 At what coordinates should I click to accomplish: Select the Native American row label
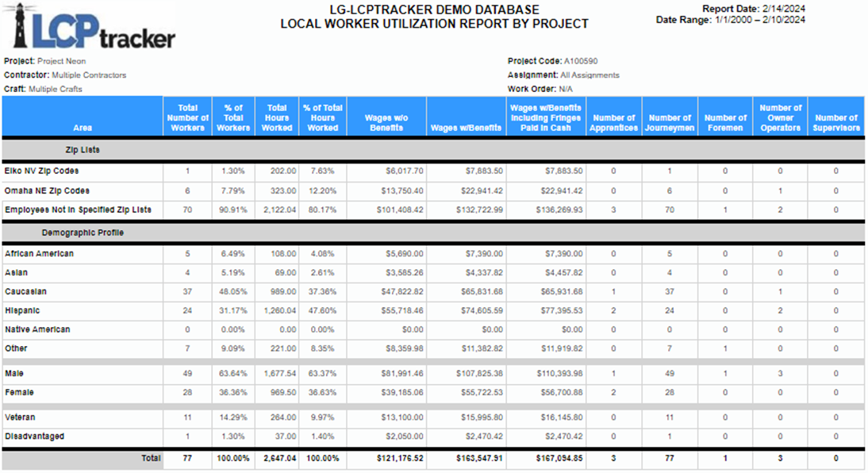click(x=37, y=329)
